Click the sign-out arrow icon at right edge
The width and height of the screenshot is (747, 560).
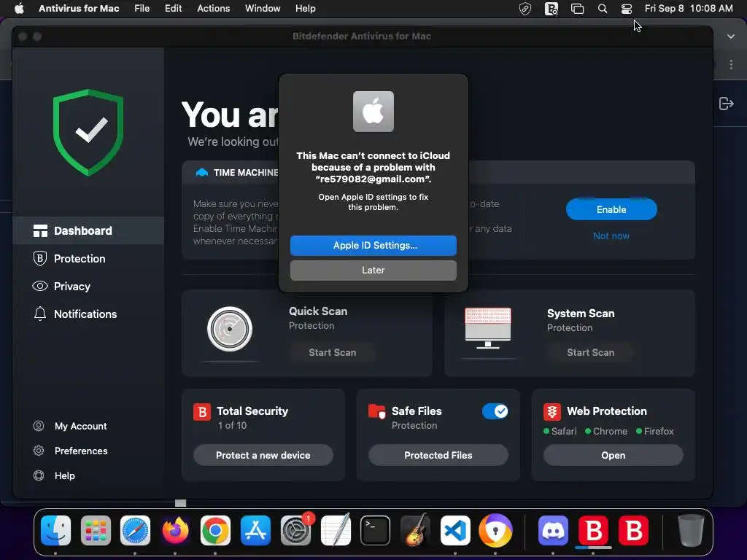pyautogui.click(x=726, y=104)
